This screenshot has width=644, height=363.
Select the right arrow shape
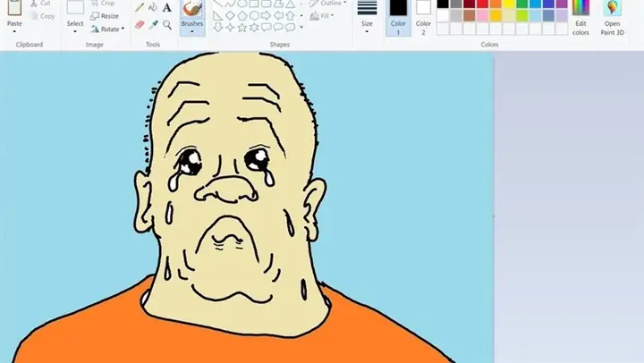tap(267, 16)
